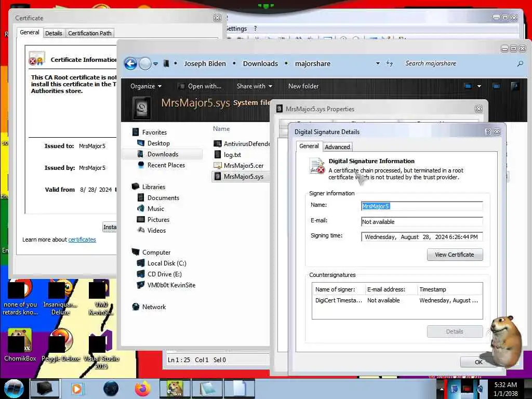Click the Back arrow in Explorer

click(x=130, y=63)
